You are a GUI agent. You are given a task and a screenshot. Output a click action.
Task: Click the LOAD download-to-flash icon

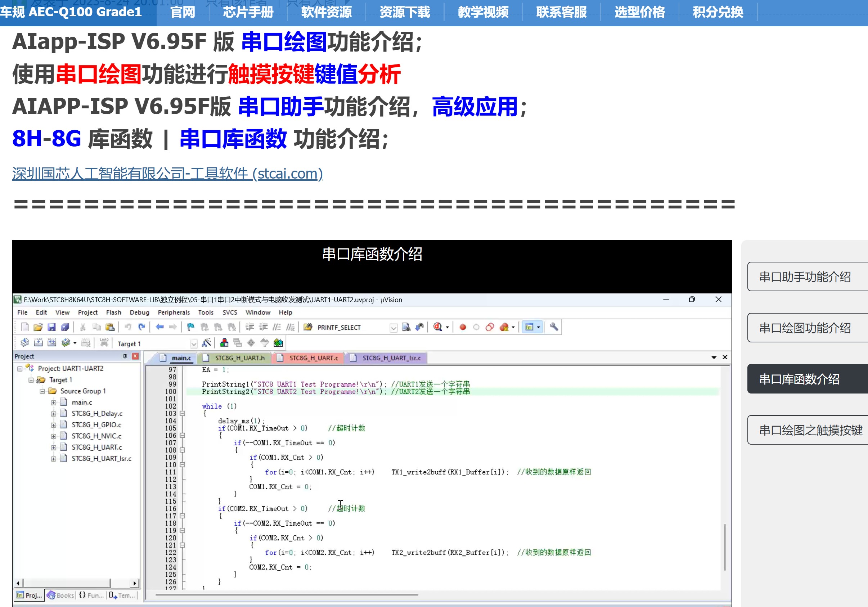click(104, 343)
